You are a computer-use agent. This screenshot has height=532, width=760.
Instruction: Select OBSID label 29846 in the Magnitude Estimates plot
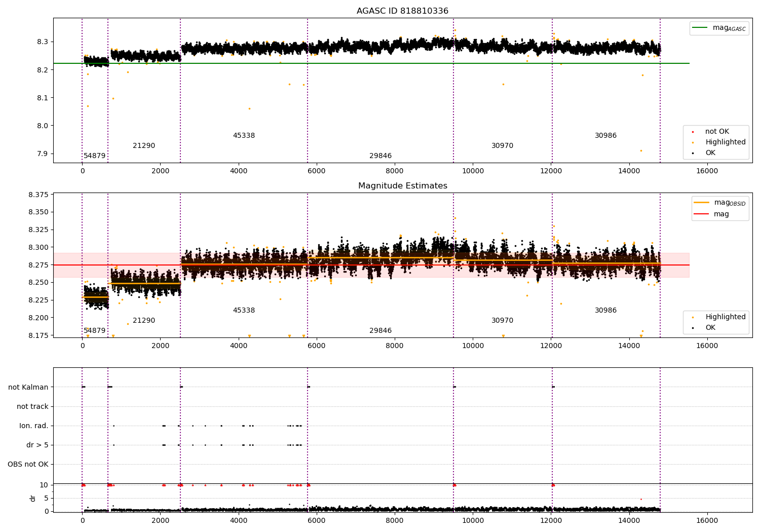(x=381, y=331)
